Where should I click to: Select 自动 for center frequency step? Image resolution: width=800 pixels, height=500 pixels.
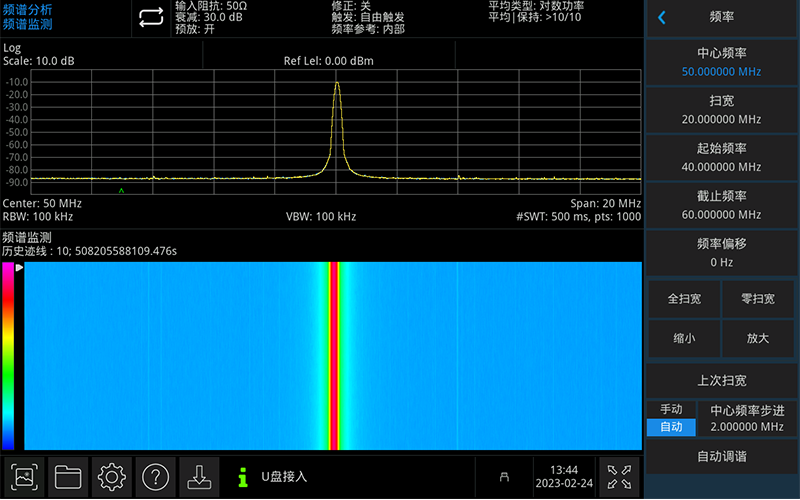coord(671,427)
